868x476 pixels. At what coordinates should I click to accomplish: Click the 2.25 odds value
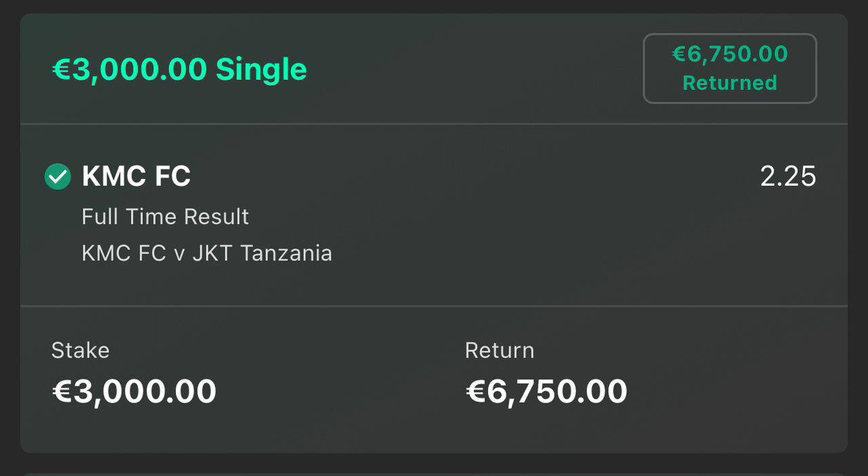788,176
